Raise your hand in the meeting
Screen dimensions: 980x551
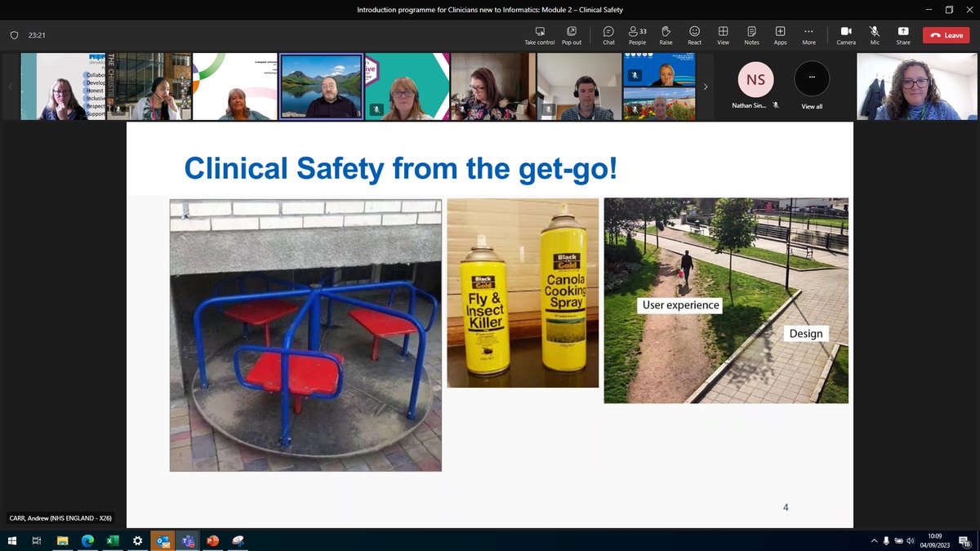[x=666, y=35]
